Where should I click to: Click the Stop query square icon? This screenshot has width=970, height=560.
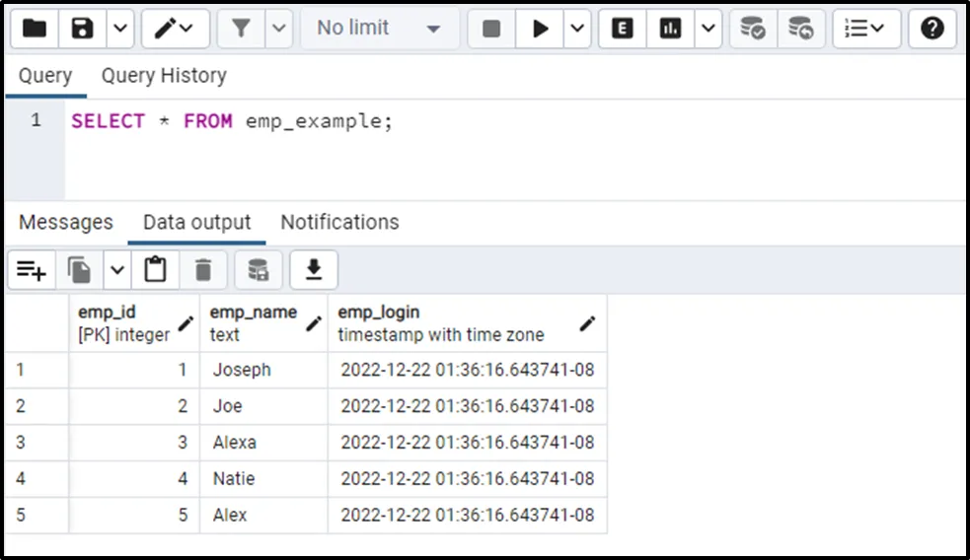tap(491, 29)
